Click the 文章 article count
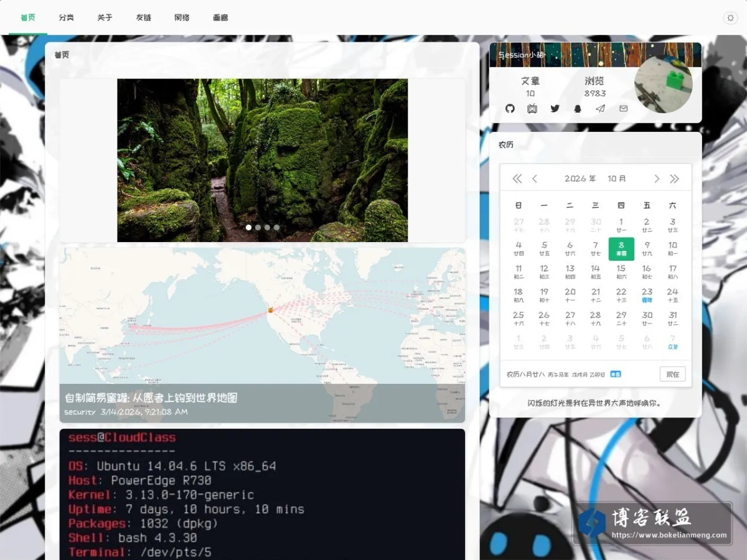The width and height of the screenshot is (747, 560). tap(530, 86)
